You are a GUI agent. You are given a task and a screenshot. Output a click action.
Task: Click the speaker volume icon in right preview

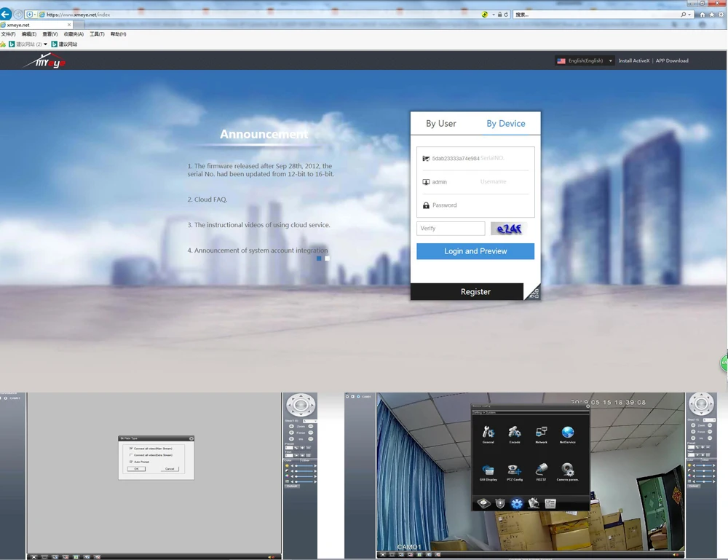[676, 554]
